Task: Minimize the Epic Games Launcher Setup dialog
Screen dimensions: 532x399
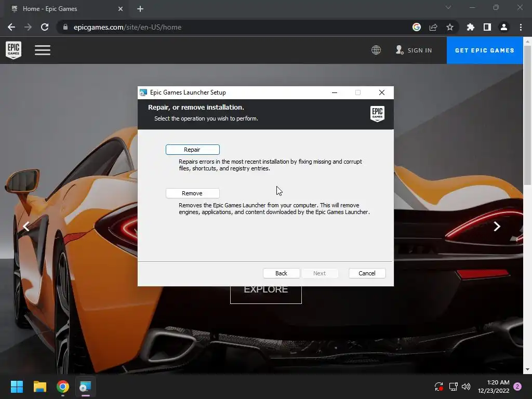Action: [x=335, y=92]
